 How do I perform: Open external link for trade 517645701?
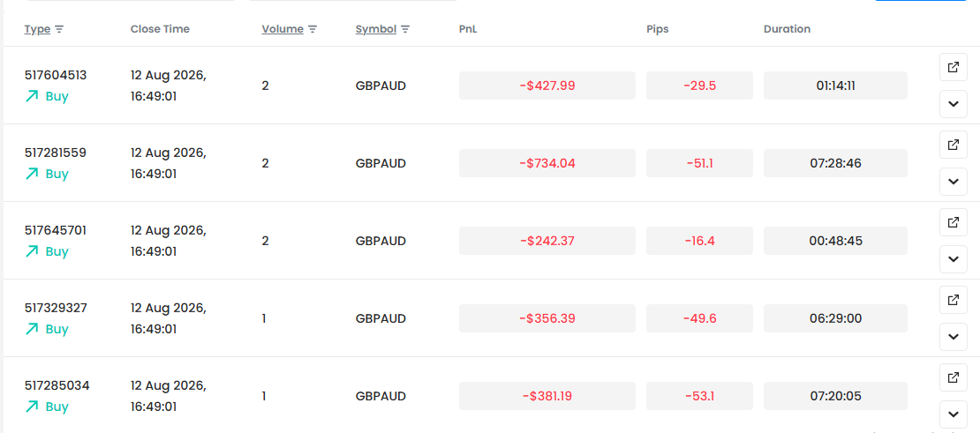coord(954,222)
